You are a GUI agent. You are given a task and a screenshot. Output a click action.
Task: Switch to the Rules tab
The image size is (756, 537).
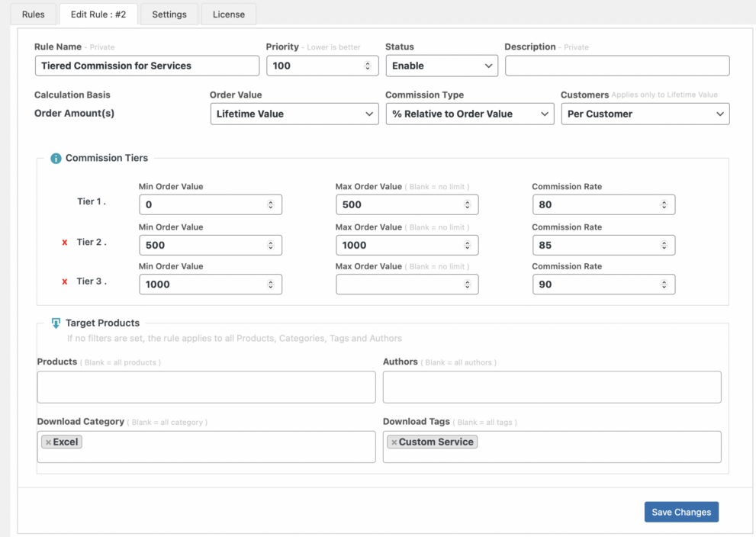pyautogui.click(x=34, y=14)
